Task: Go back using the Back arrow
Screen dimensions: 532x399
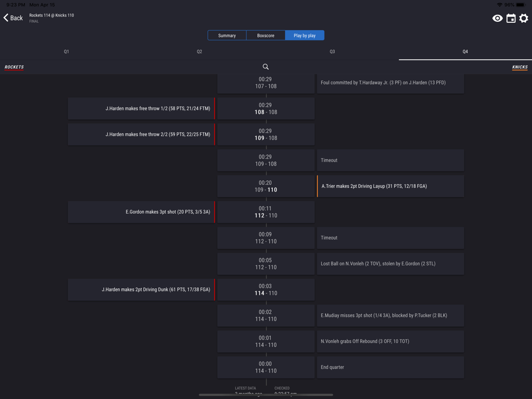Action: coord(13,18)
